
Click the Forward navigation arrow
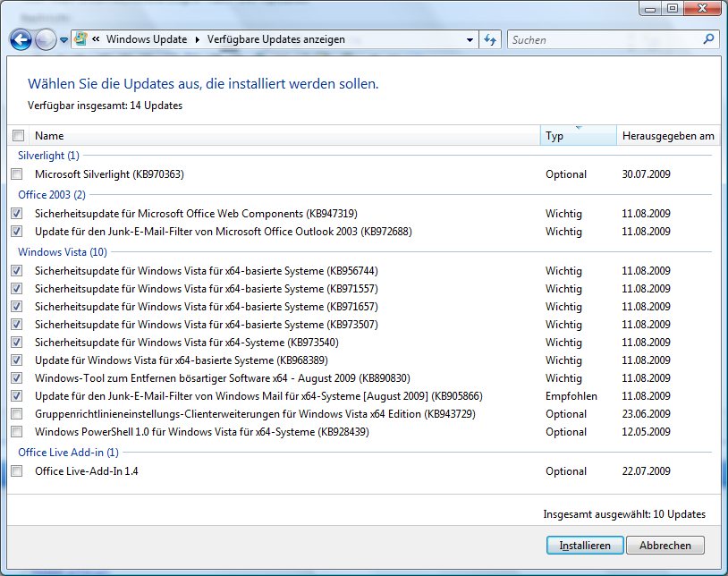[x=46, y=40]
